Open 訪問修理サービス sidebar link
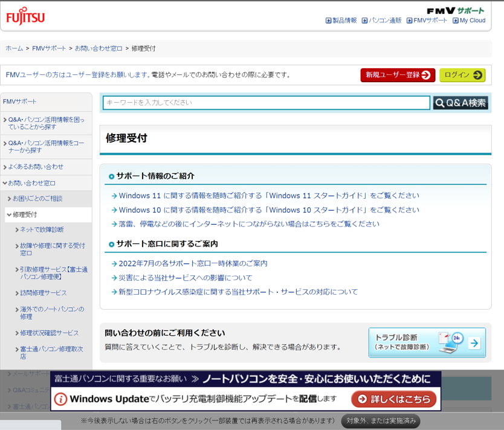 coord(43,293)
